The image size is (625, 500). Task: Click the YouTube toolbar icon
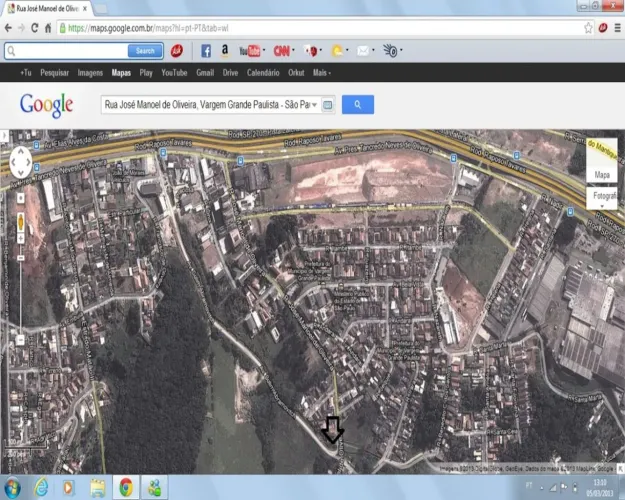coord(249,51)
